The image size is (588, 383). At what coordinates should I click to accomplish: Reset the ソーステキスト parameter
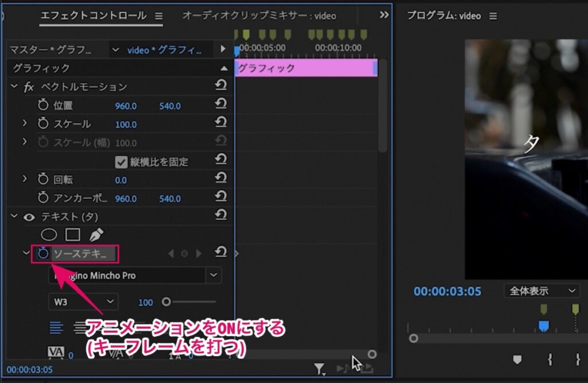click(221, 252)
